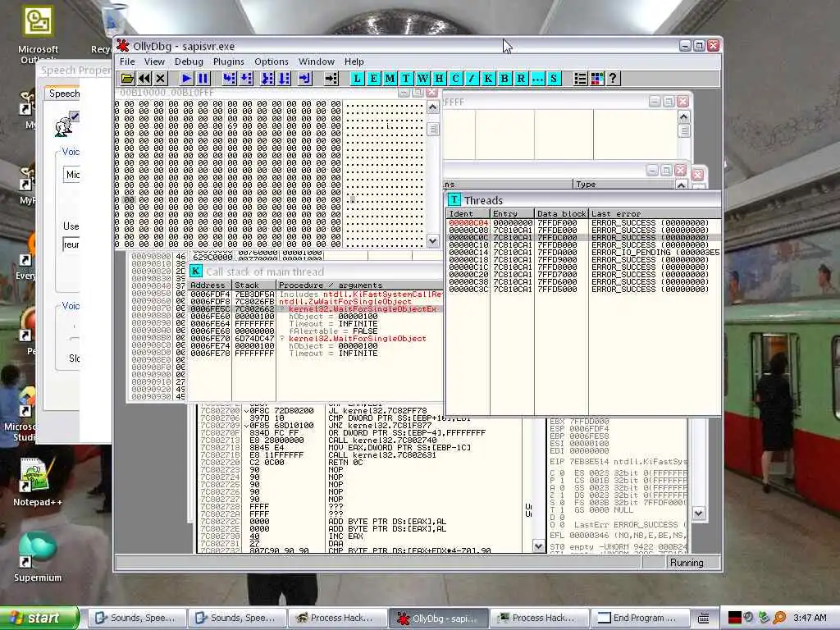The image size is (840, 630).
Task: Open debugging options list icon
Action: pyautogui.click(x=580, y=79)
